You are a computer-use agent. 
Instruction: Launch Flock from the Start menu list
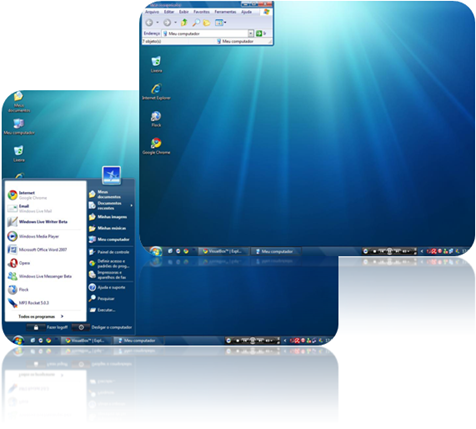pyautogui.click(x=18, y=290)
